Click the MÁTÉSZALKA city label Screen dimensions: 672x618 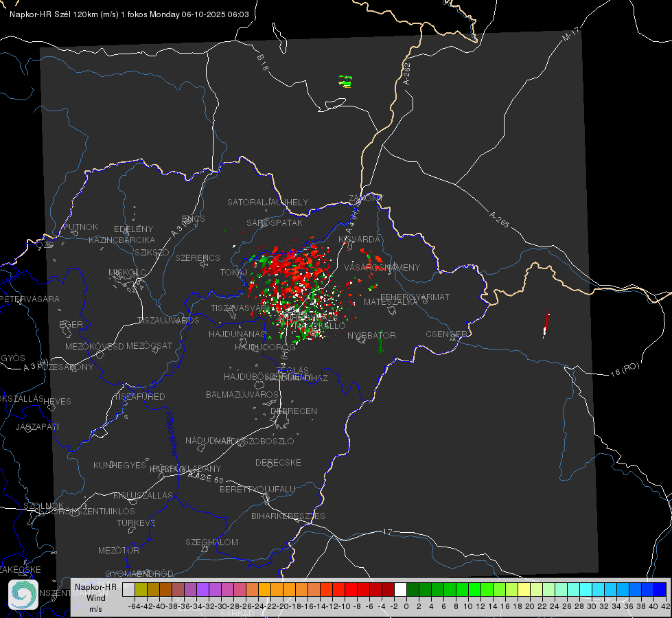pyautogui.click(x=391, y=301)
